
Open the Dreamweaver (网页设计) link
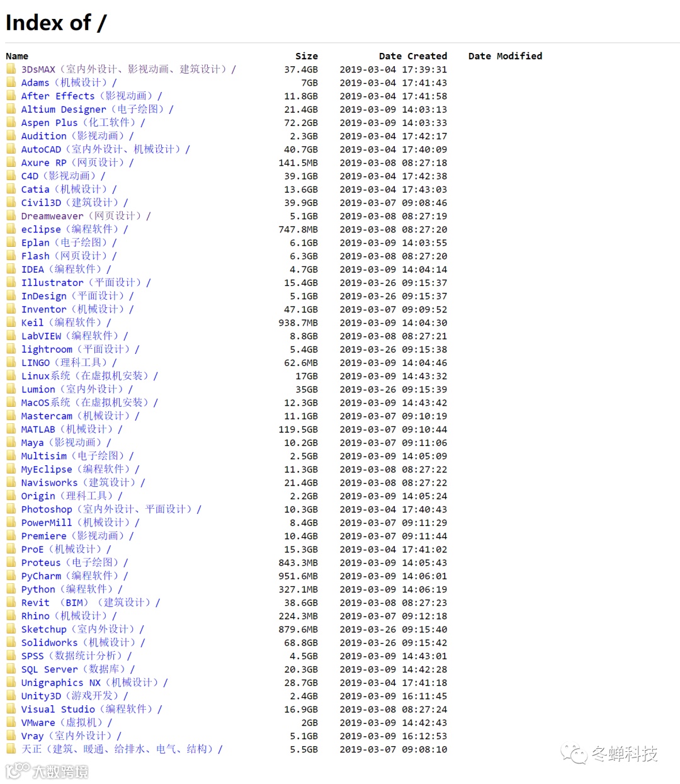(x=86, y=216)
